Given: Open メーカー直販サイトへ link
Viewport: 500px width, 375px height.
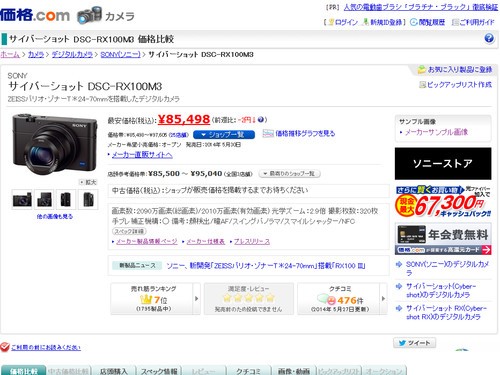Looking at the screenshot, I should coord(142,155).
